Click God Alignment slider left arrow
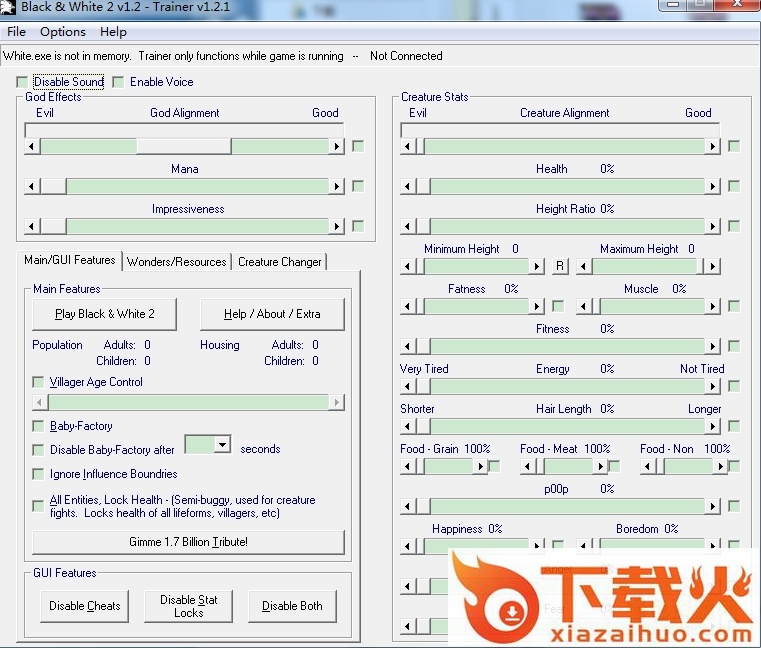Viewport: 761px width, 648px height. [32, 146]
